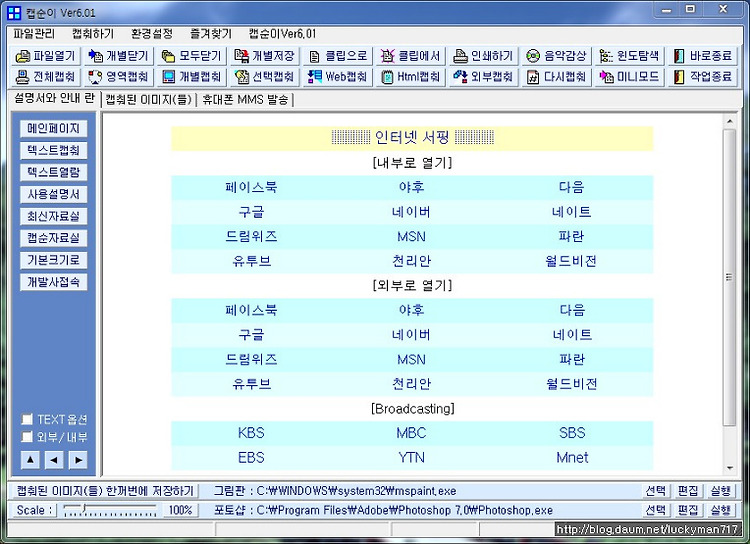This screenshot has height=544, width=750.
Task: Open the 음악감상 music icon
Action: point(533,56)
